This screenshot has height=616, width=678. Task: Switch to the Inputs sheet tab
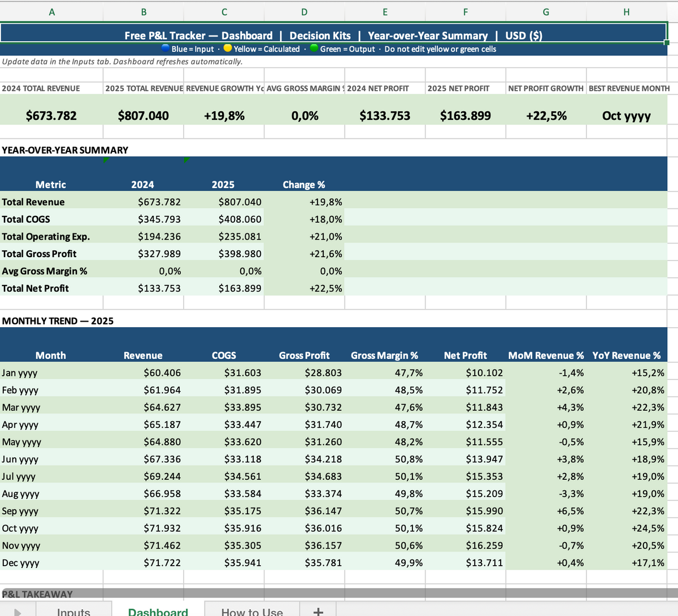click(x=73, y=611)
